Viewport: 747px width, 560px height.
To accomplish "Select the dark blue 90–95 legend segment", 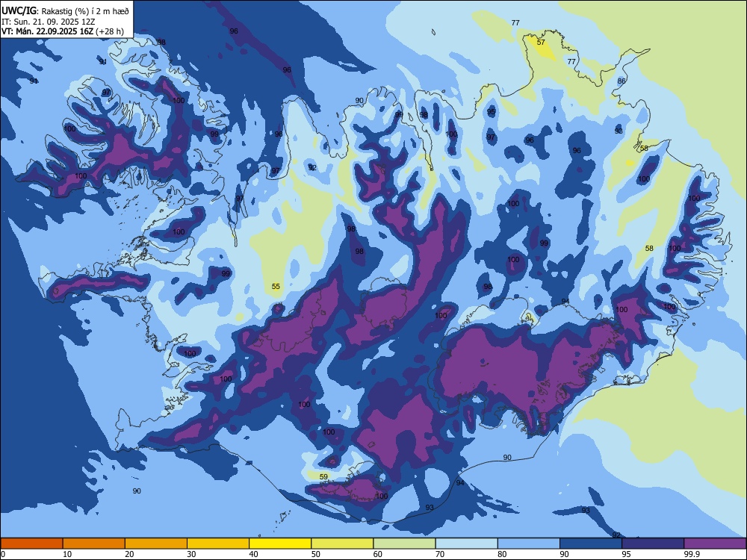I will coord(591,544).
